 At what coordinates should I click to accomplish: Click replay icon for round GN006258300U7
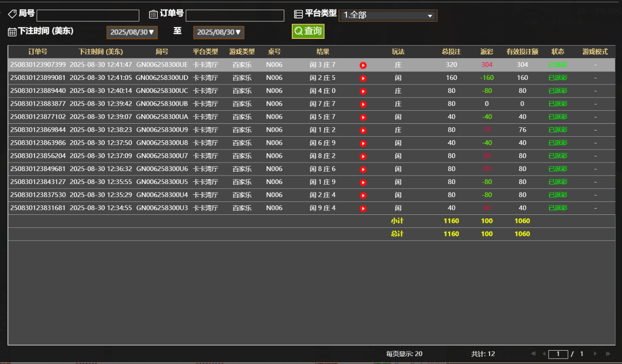363,156
